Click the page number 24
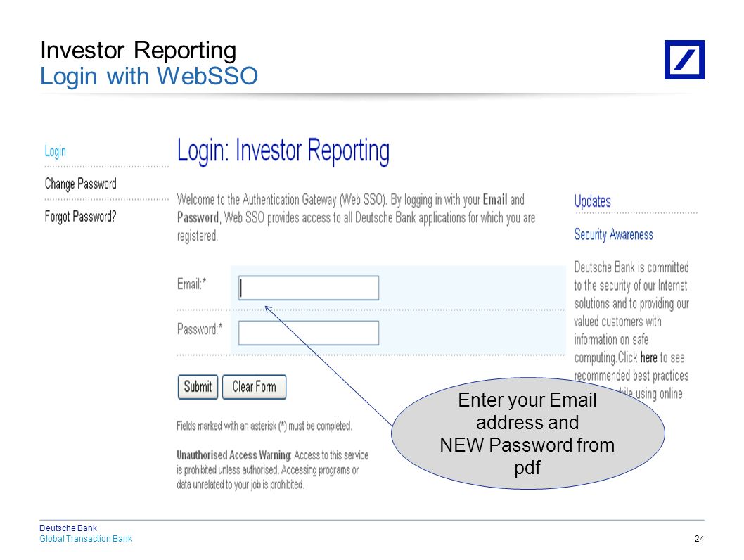The width and height of the screenshot is (744, 560). (700, 539)
